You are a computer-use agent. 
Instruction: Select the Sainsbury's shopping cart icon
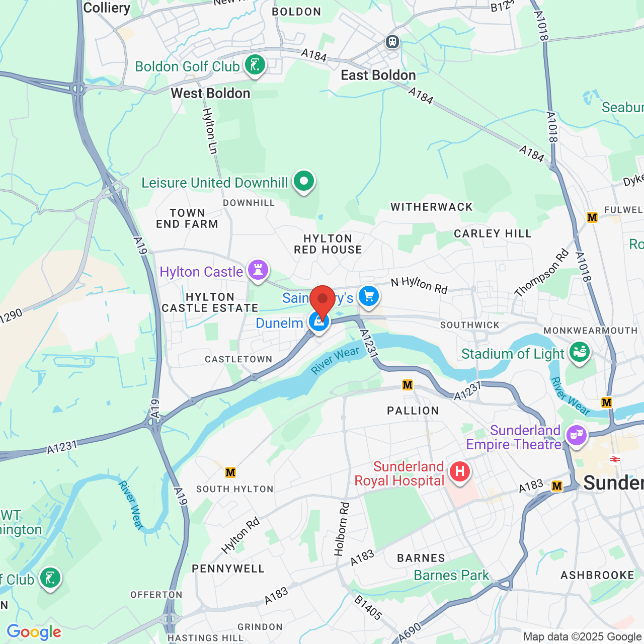coord(369,297)
